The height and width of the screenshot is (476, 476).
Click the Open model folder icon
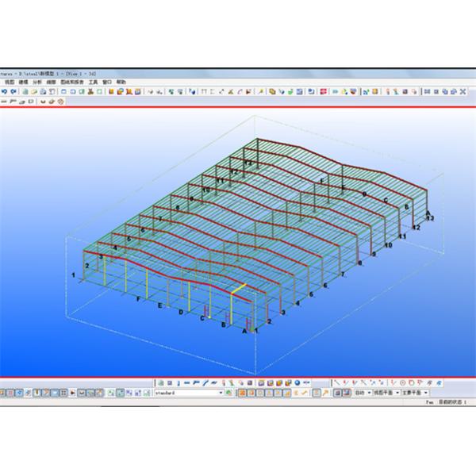point(35,91)
